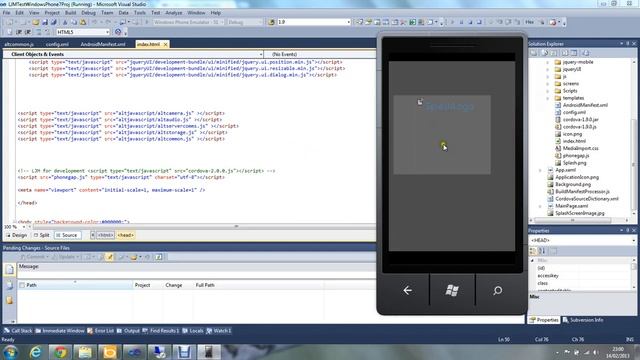Open the Find Results 1 tab
This screenshot has width=640, height=360.
(x=161, y=331)
